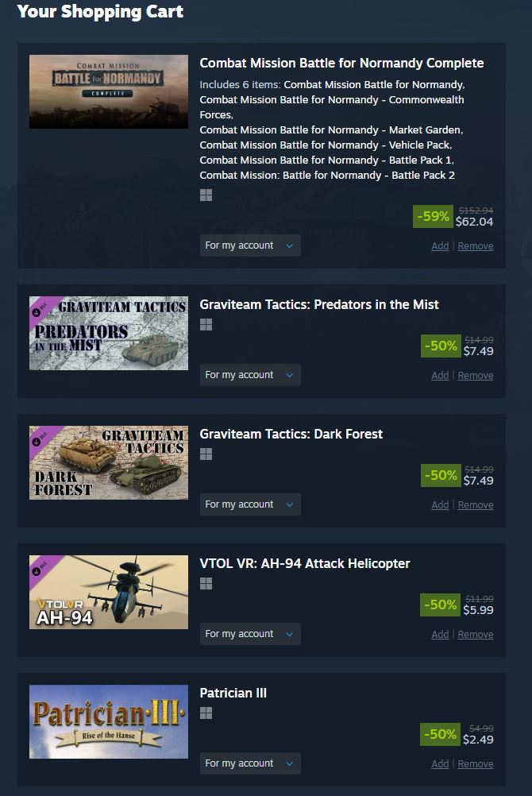Click DLC badge on Dark Forest image

click(x=40, y=437)
